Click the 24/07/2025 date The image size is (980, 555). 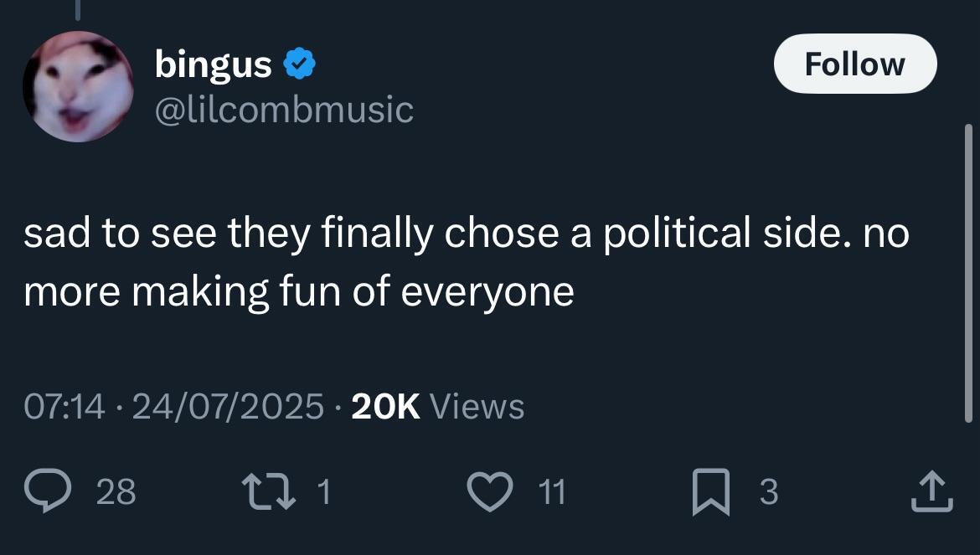228,407
